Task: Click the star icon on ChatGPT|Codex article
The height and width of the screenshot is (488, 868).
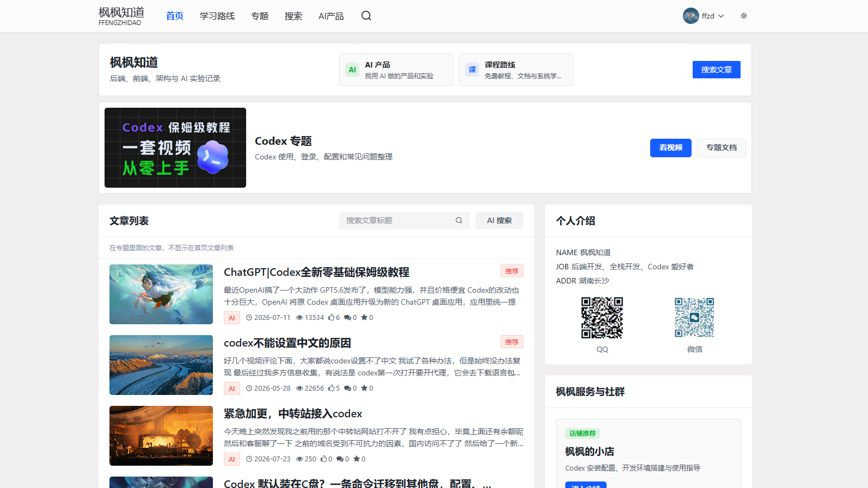Action: tap(364, 318)
